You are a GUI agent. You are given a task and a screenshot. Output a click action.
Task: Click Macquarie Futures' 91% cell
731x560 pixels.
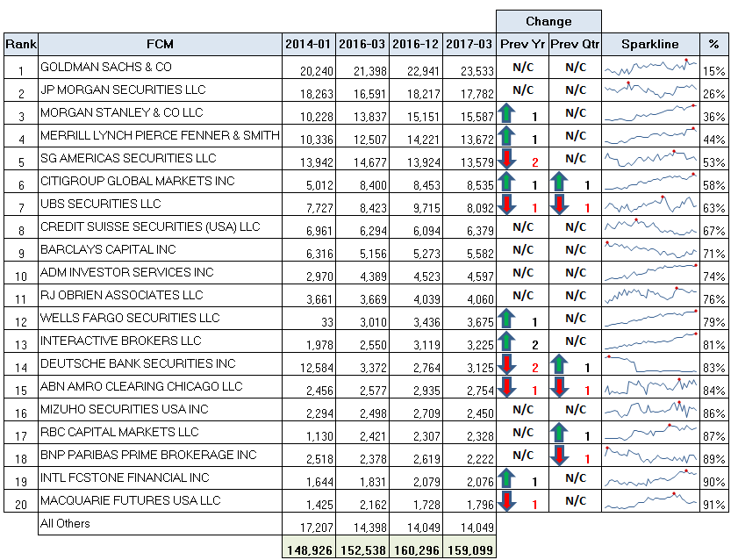pos(714,501)
